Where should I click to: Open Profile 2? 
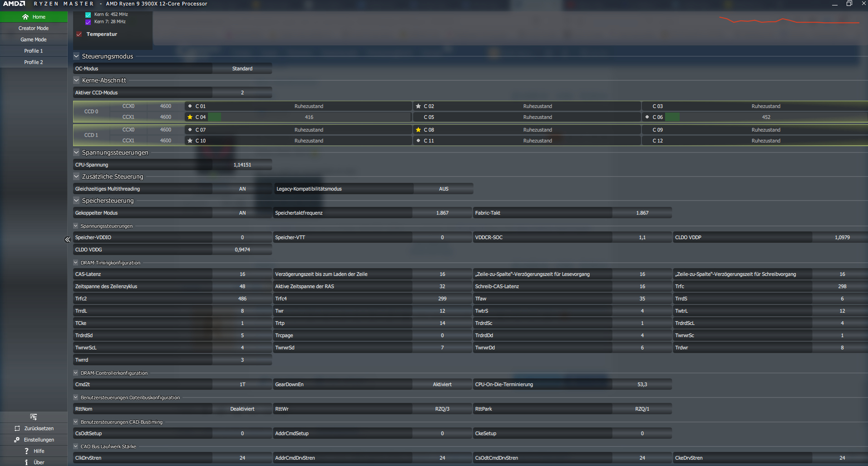coord(34,62)
